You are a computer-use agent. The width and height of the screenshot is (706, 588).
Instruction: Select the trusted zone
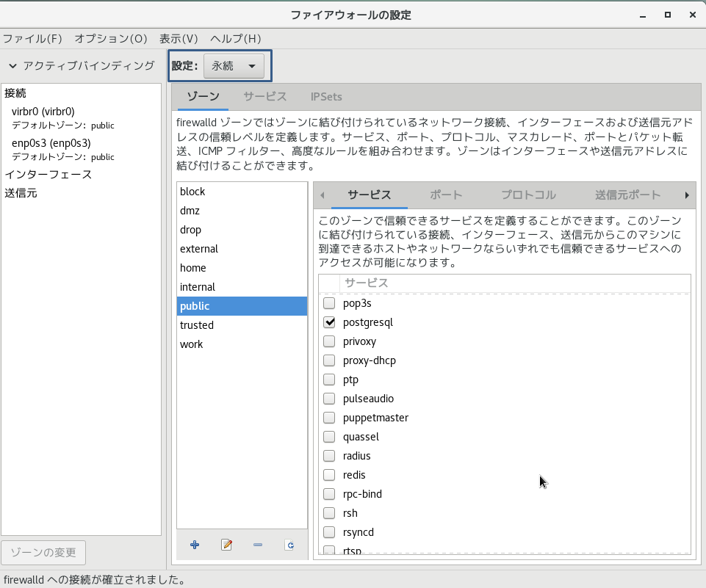tap(242, 325)
